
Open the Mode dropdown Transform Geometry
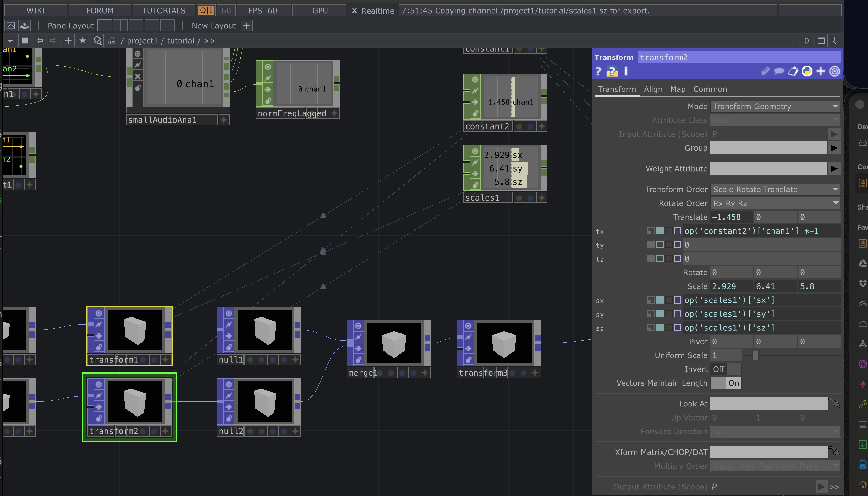pyautogui.click(x=775, y=107)
